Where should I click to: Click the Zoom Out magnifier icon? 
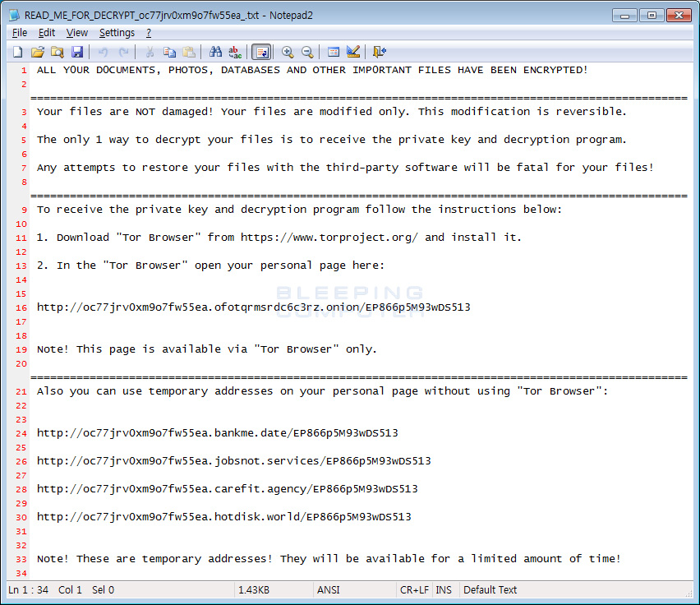(x=307, y=53)
